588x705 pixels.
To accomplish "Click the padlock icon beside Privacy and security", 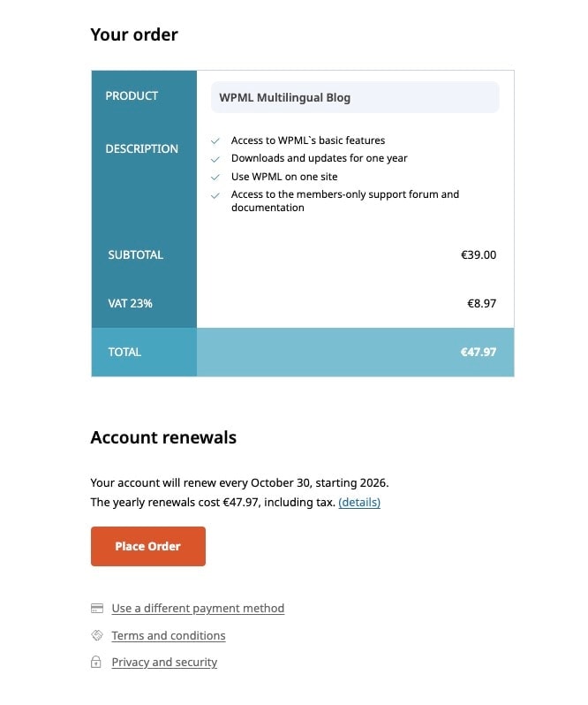I will pyautogui.click(x=96, y=663).
